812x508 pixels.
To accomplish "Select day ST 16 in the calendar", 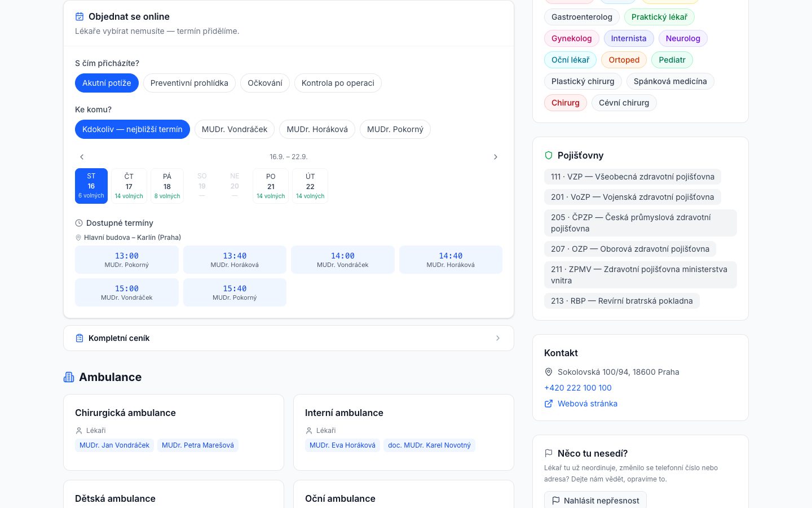I will 91,186.
